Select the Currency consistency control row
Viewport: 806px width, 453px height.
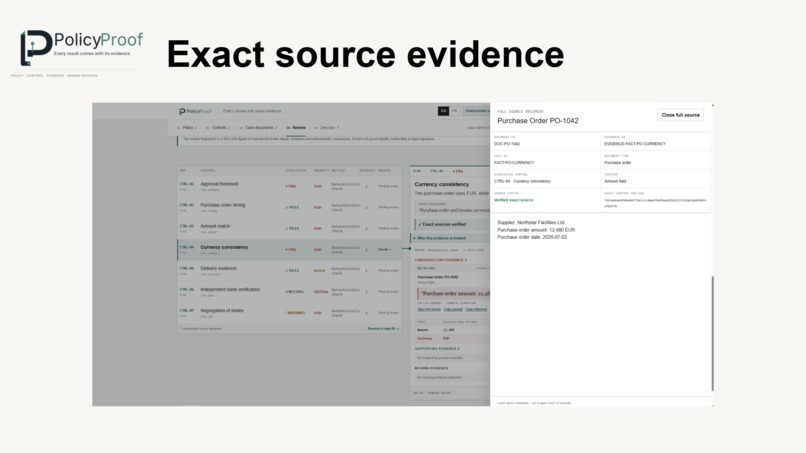[x=289, y=249]
